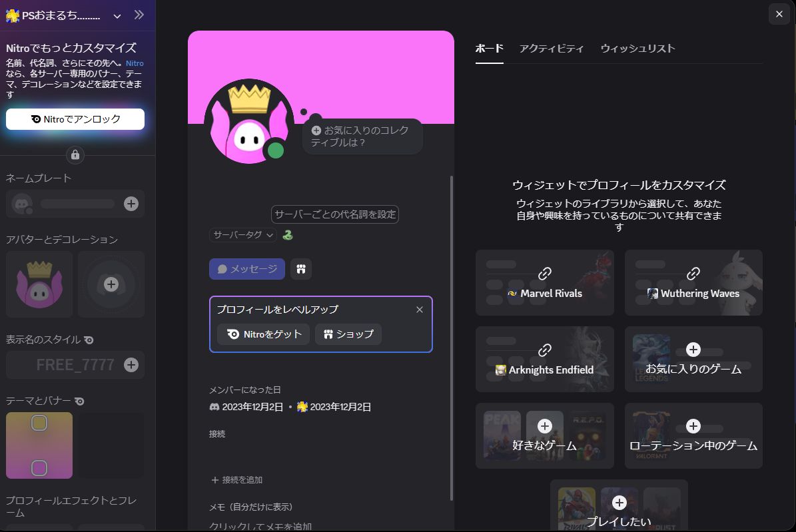Click the ショップ button
This screenshot has width=796, height=532.
coord(348,334)
